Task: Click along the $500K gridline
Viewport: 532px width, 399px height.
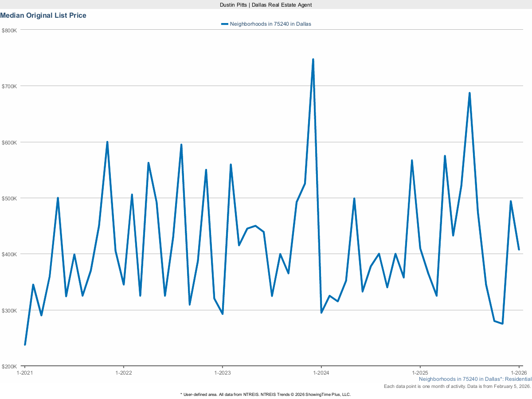Action: coord(266,199)
